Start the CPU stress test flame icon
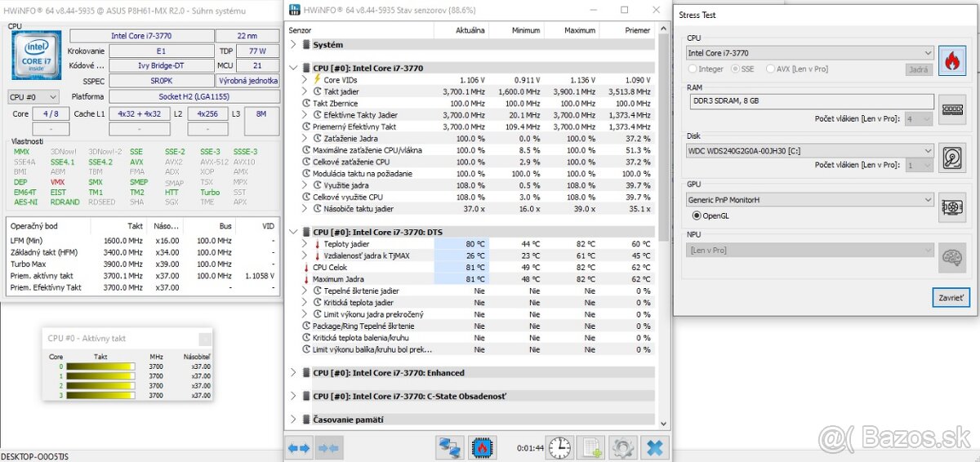980x462 pixels. point(952,62)
